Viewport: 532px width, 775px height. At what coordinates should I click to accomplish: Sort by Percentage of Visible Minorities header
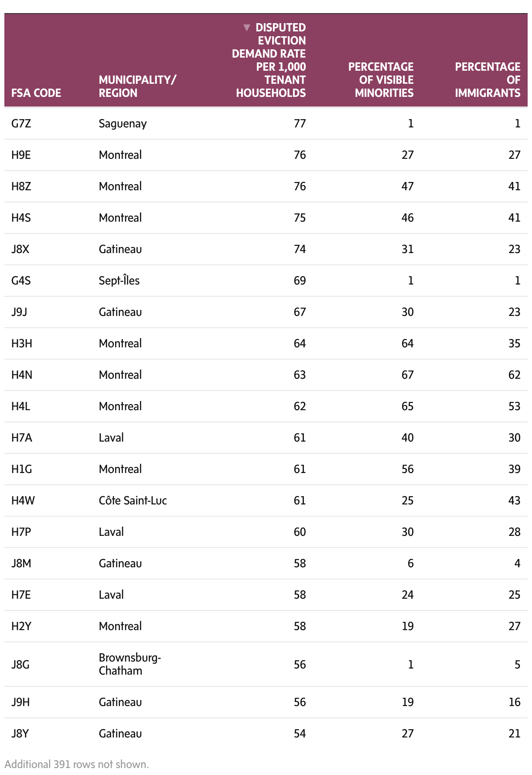coord(381,80)
